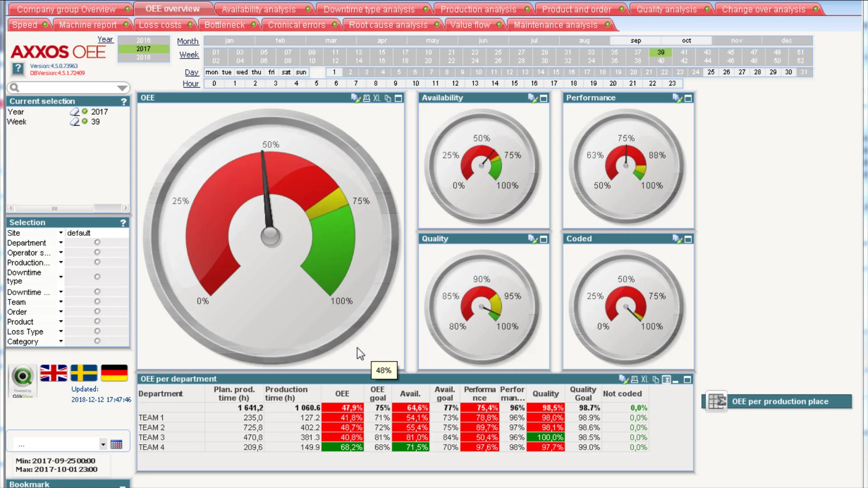
Task: Maximize the Availability gauge panel
Action: [x=544, y=98]
